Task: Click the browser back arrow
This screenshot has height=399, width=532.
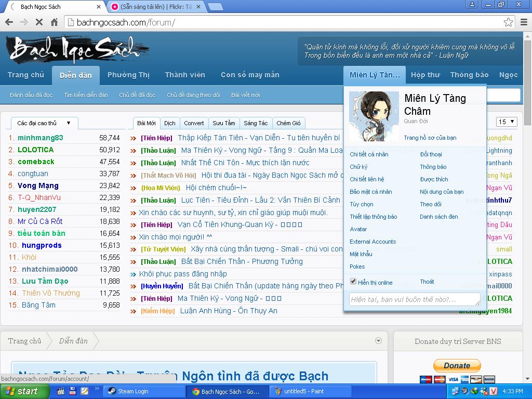Action: (9, 22)
